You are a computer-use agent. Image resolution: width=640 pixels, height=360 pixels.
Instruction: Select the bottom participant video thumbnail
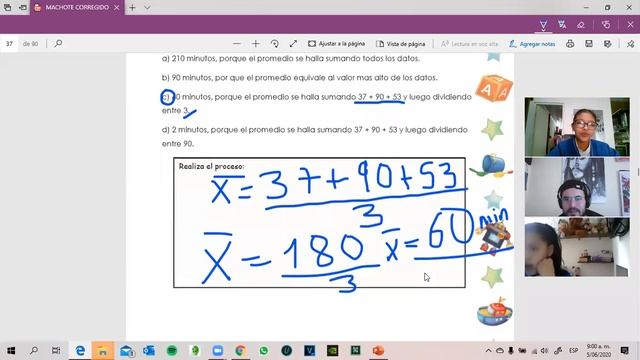[x=577, y=247]
